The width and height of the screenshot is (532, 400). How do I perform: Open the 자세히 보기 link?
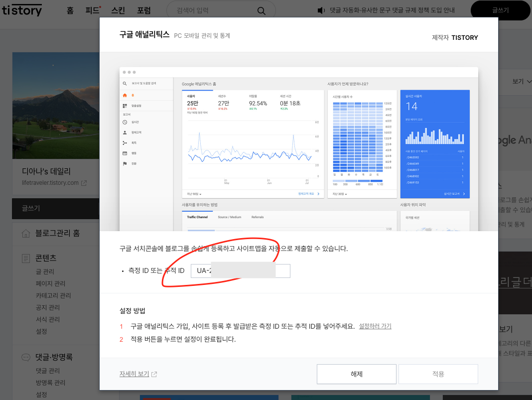pos(134,374)
